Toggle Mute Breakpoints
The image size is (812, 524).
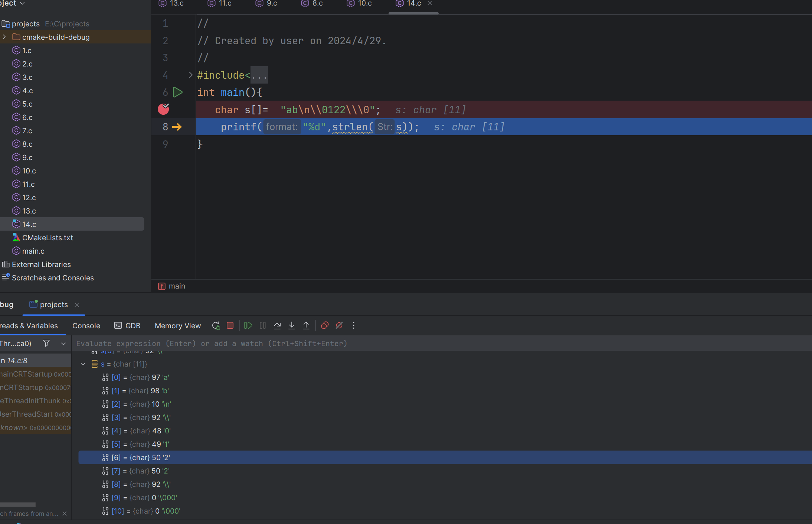[339, 326]
